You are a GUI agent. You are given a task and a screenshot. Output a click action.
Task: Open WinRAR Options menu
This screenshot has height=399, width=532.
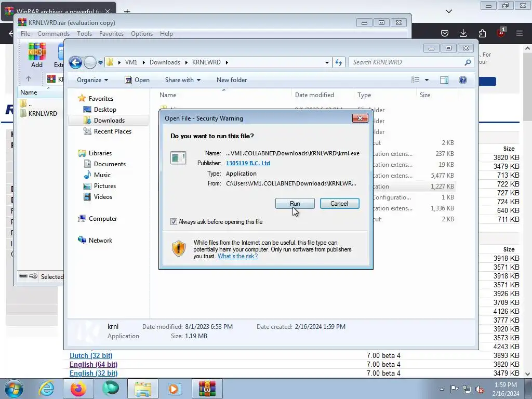[x=142, y=34]
